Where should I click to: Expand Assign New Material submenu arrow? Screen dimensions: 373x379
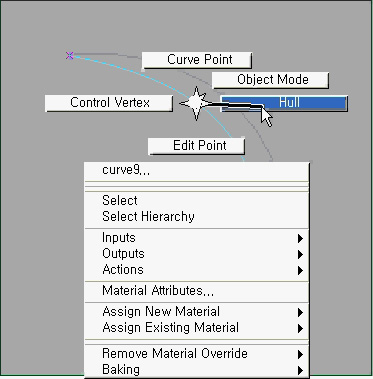(300, 312)
